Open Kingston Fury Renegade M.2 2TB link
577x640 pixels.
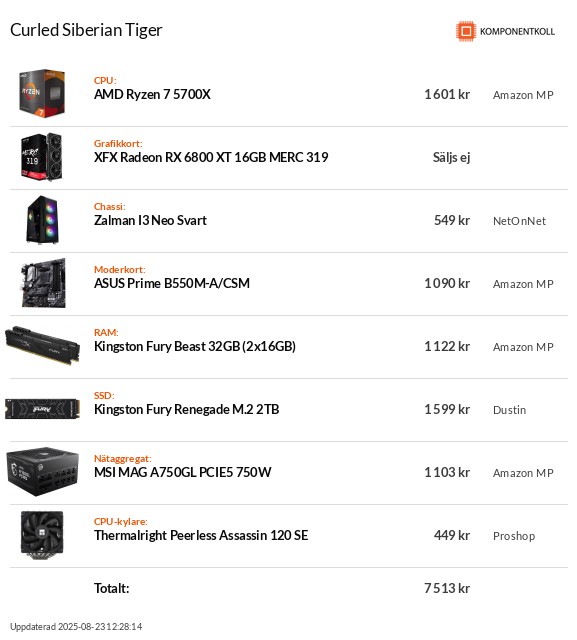[186, 409]
